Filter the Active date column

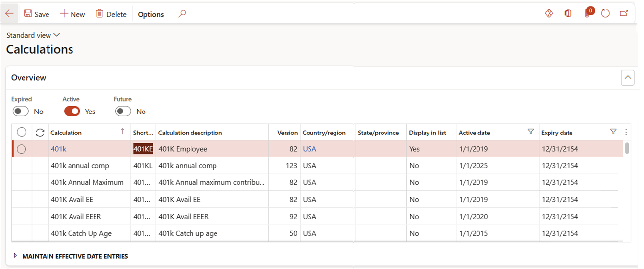point(530,132)
